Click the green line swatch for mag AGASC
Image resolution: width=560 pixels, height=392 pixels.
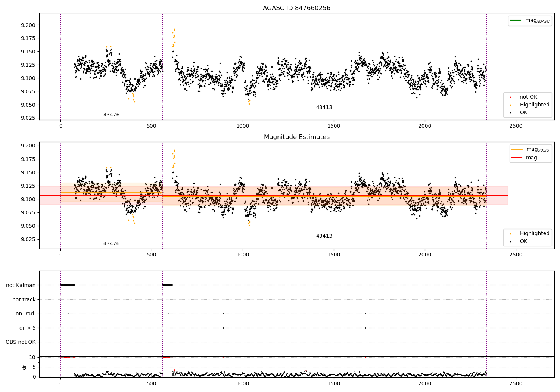516,20
